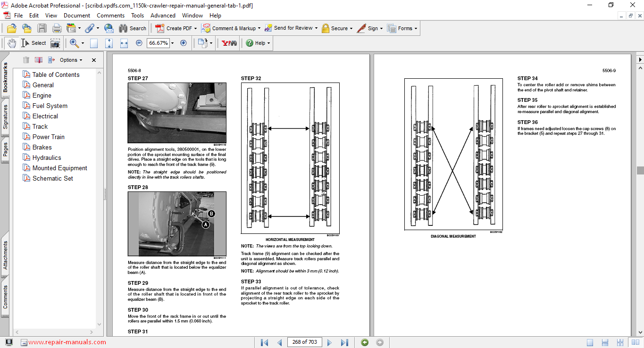Open the zoom percentage dropdown
The width and height of the screenshot is (644, 348).
tap(172, 43)
